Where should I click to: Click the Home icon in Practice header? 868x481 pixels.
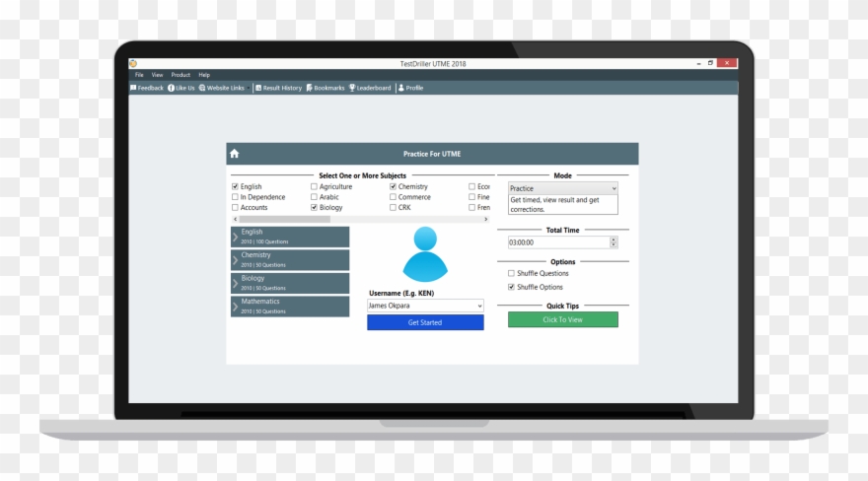(235, 154)
